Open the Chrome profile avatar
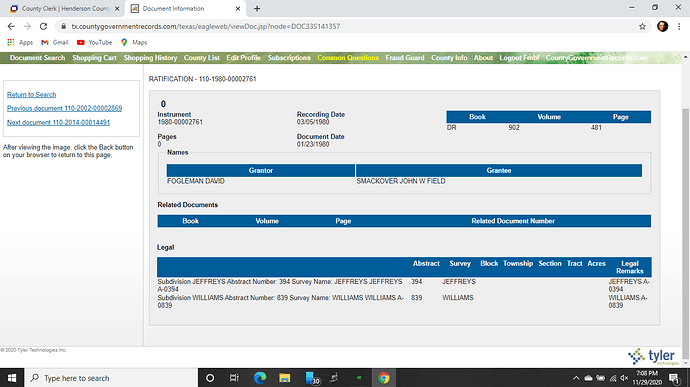The image size is (690, 387). coord(662,26)
